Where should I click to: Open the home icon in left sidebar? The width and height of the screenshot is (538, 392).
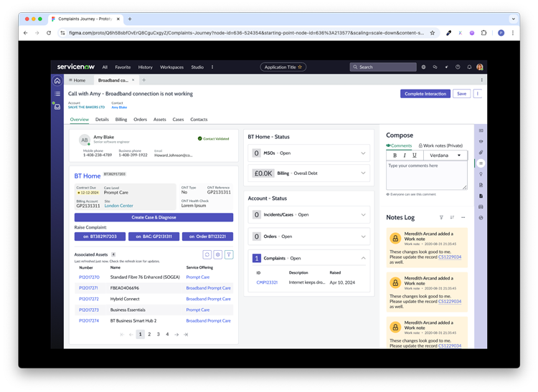point(57,81)
